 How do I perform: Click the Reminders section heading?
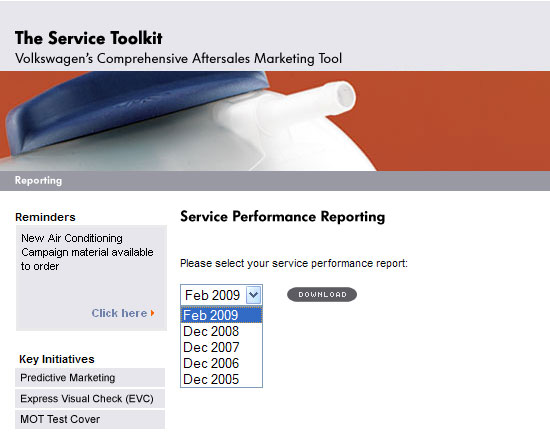click(x=45, y=217)
